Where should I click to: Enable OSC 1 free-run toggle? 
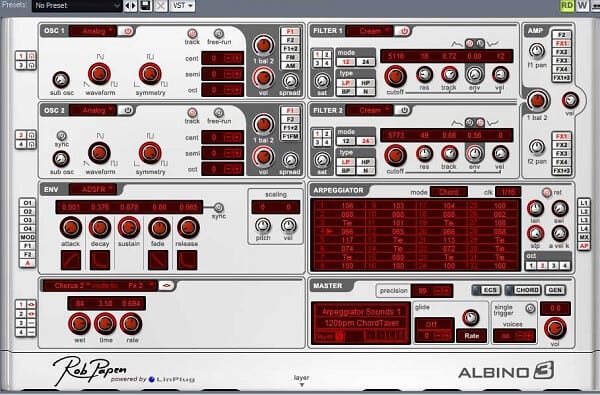click(218, 33)
